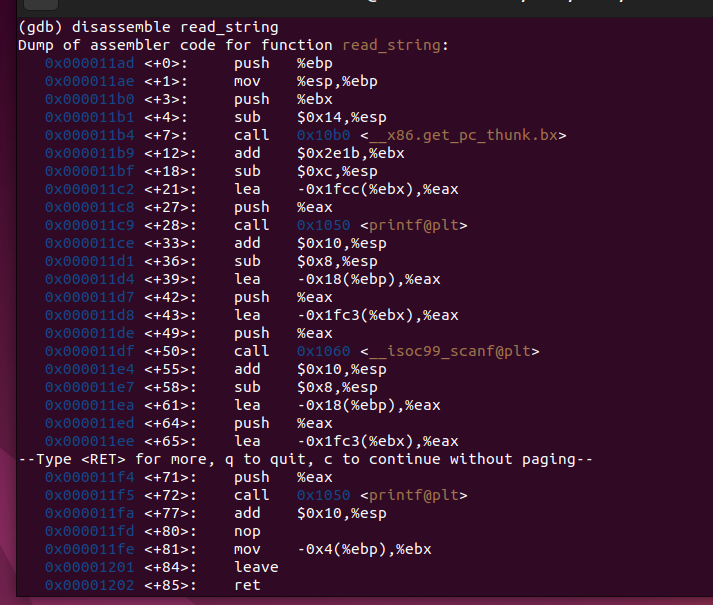Click the offset <+85> label

[x=171, y=585]
